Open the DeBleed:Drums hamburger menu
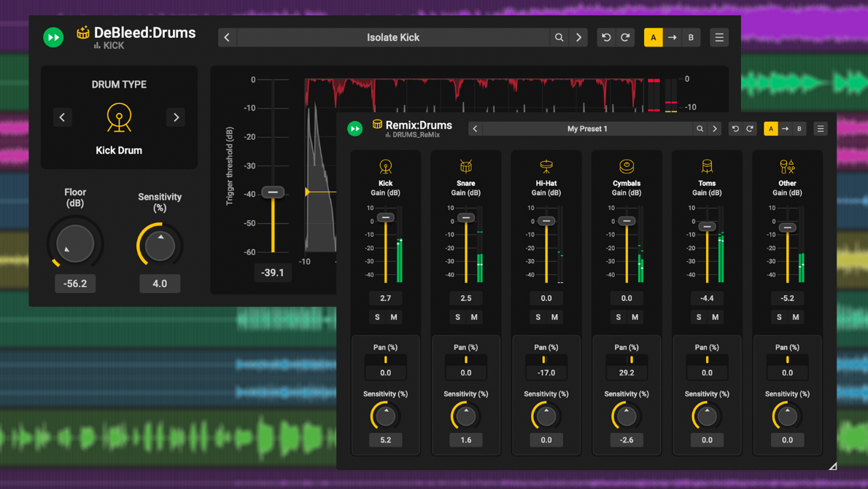The height and width of the screenshot is (489, 868). (719, 38)
